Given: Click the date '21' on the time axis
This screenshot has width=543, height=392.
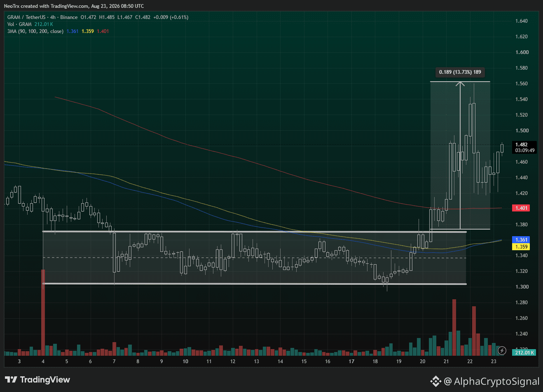Looking at the screenshot, I should (x=446, y=361).
